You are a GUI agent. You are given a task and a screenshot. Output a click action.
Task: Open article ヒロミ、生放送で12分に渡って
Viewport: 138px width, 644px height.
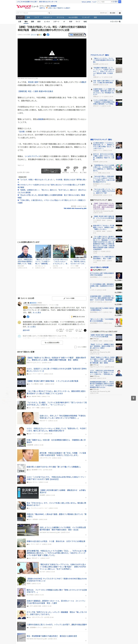click(x=57, y=370)
